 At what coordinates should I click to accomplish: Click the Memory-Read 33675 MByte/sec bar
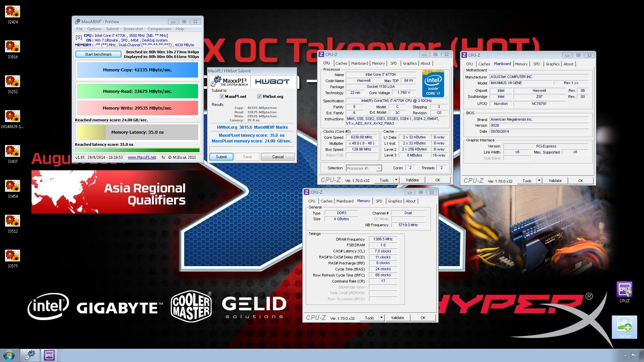pyautogui.click(x=138, y=91)
